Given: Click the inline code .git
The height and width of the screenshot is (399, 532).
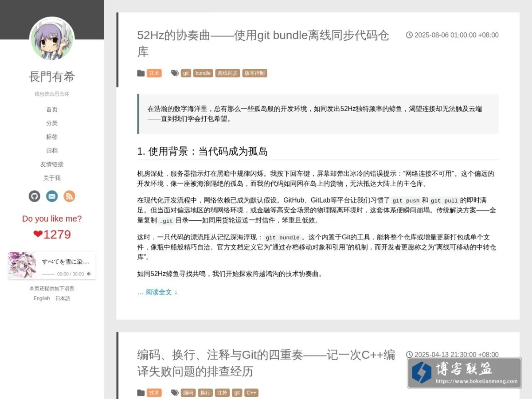Looking at the screenshot, I should click(x=166, y=221).
